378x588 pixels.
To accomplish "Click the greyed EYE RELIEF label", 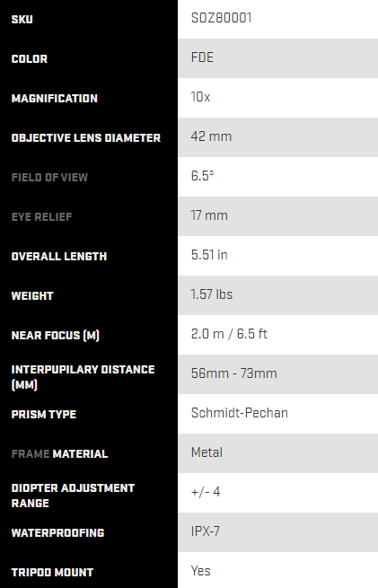I will [x=41, y=216].
